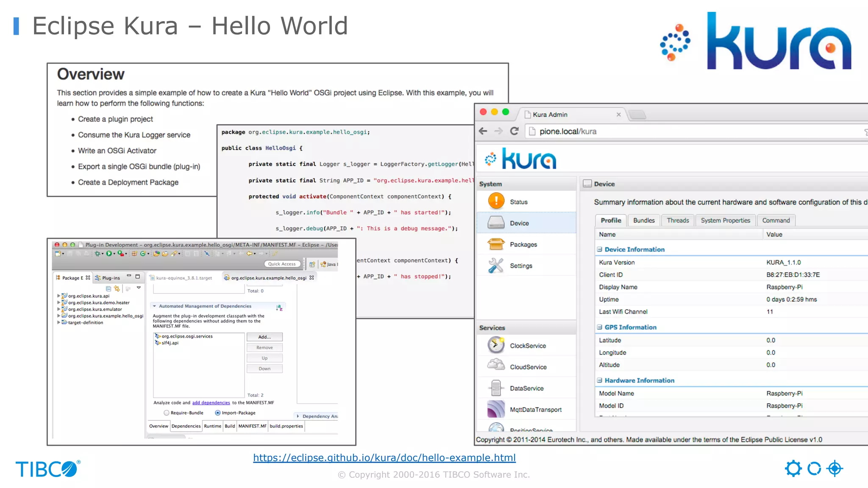Open the eclipse.github.io hello-example link
This screenshot has height=488, width=868.
click(x=384, y=457)
